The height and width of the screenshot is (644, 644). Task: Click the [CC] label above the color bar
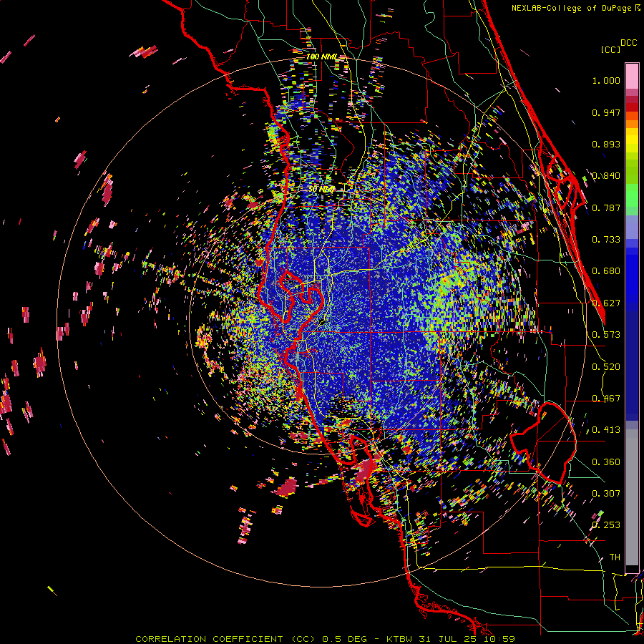pyautogui.click(x=610, y=50)
